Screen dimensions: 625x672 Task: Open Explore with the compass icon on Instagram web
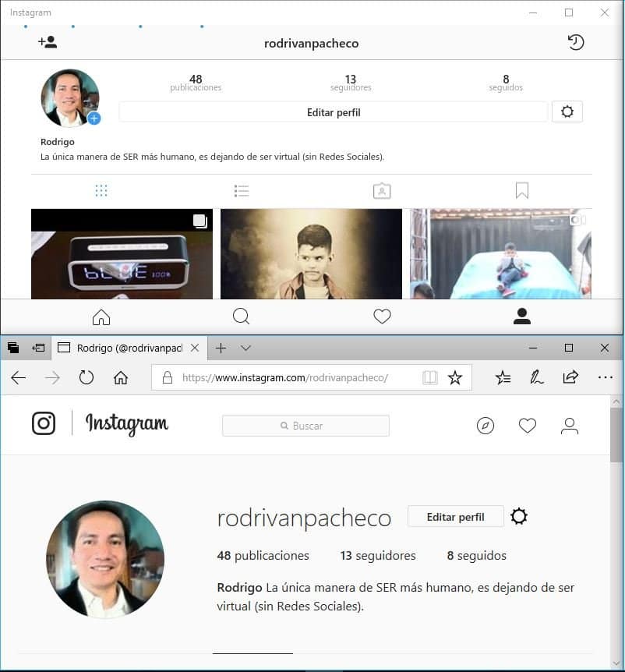(486, 426)
